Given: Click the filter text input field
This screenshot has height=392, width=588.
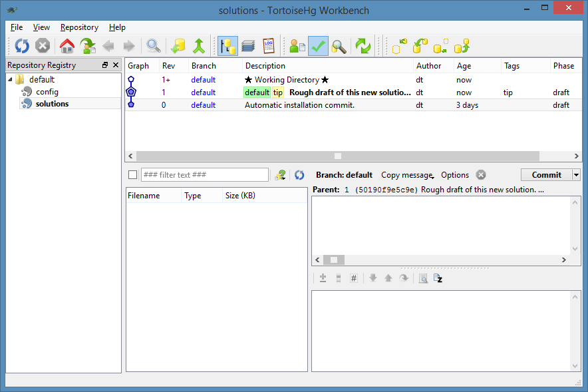Looking at the screenshot, I should [x=205, y=175].
